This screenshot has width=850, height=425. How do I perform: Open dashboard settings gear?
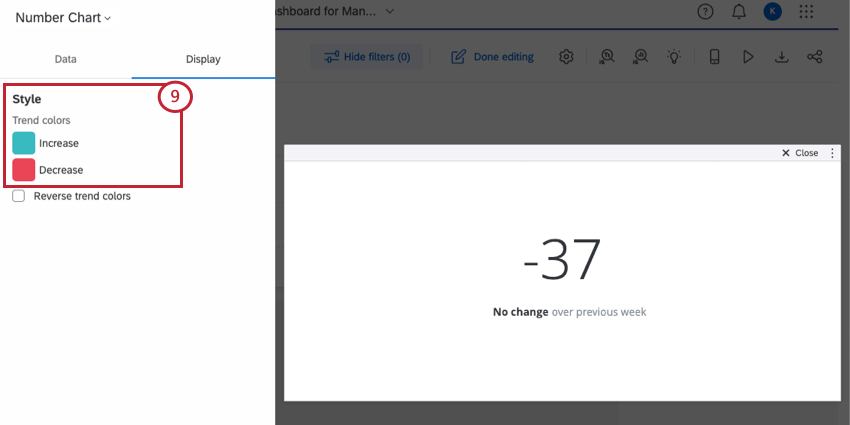(566, 56)
